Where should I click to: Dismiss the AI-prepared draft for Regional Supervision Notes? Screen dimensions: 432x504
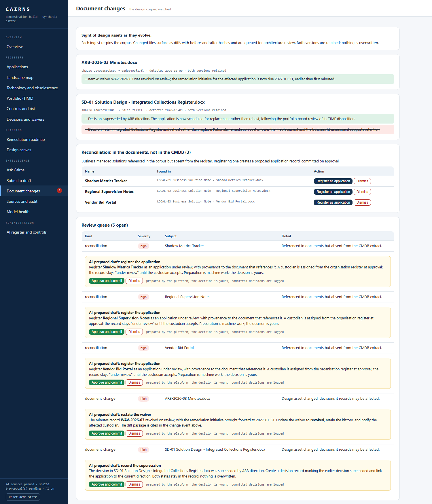pyautogui.click(x=134, y=332)
